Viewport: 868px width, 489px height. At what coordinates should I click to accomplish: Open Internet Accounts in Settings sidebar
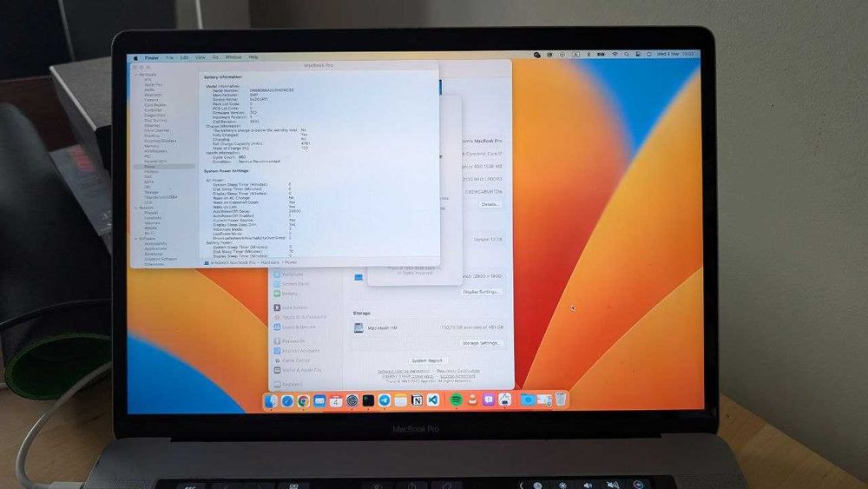[x=297, y=351]
